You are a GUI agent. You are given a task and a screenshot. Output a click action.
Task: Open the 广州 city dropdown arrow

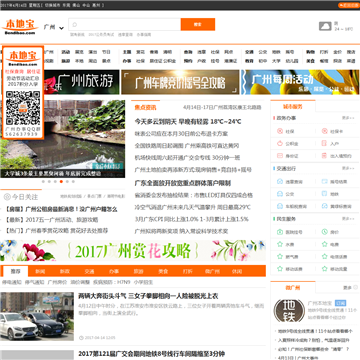point(61,28)
